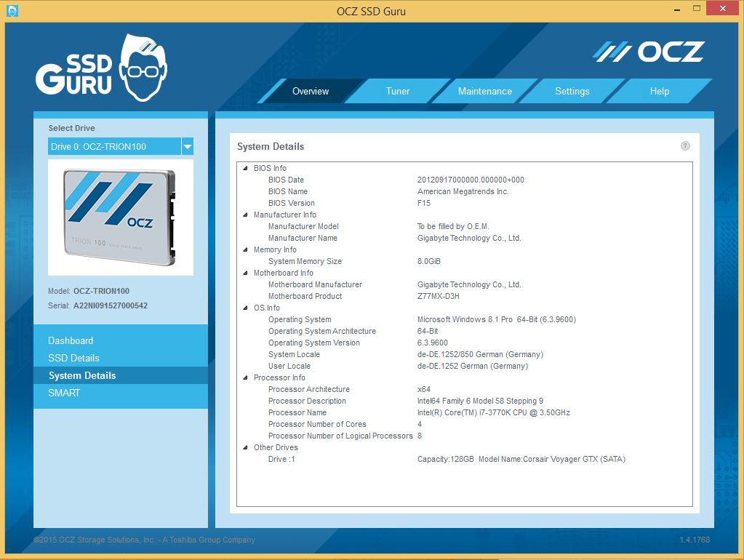Open the Tuner tab
Screen dimensions: 744x560
398,91
